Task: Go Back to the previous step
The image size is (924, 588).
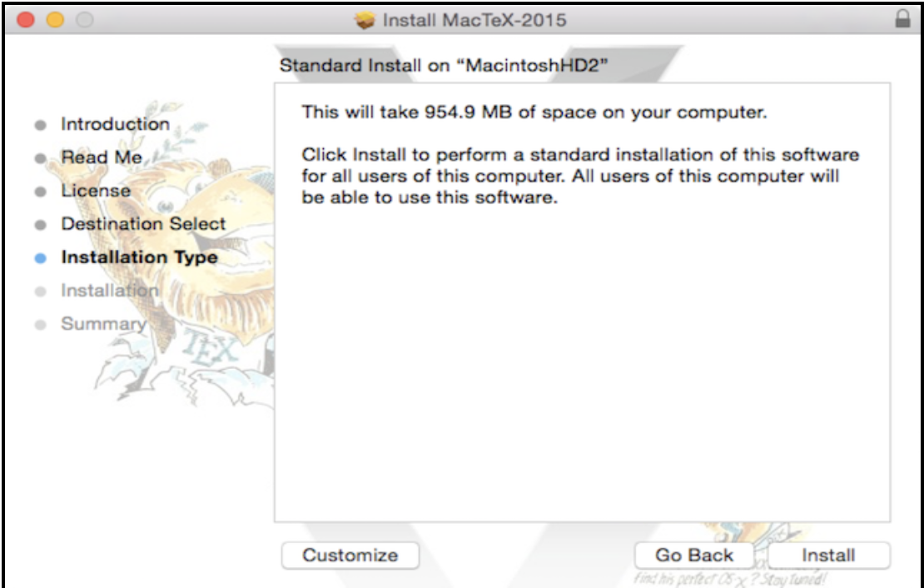Action: 694,556
